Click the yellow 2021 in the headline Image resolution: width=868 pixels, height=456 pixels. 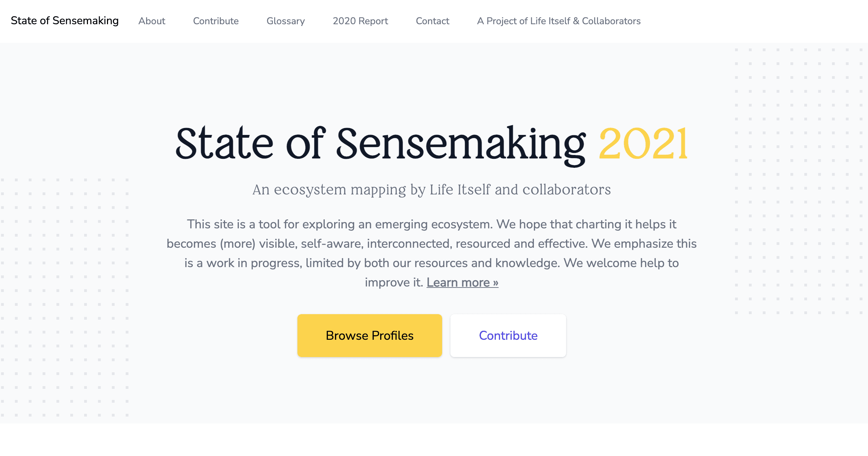point(643,144)
